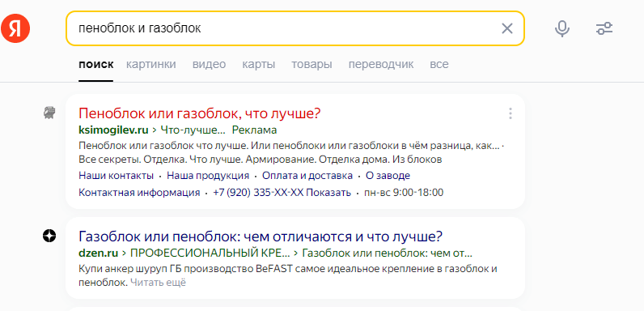
Task: Switch to the картинки tab
Action: [150, 64]
